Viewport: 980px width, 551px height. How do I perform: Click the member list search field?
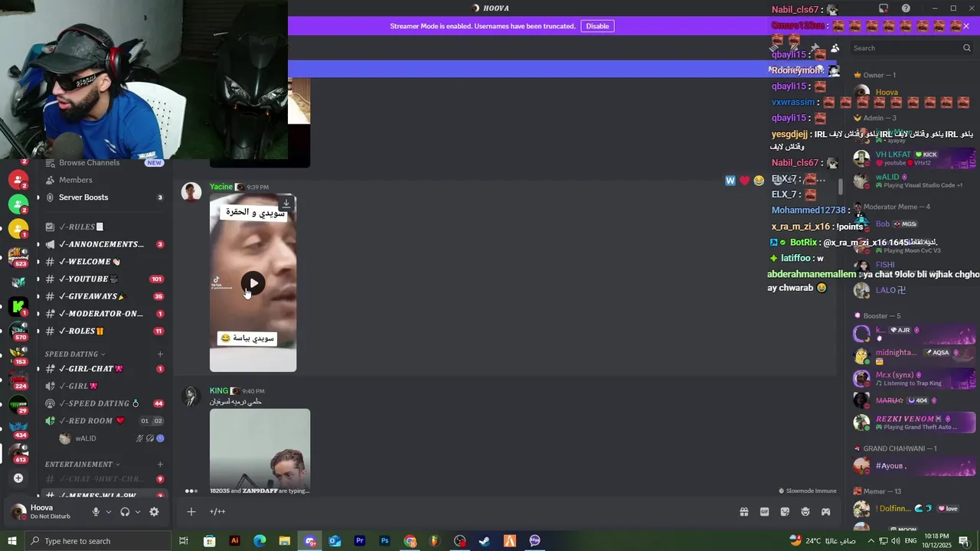click(911, 48)
